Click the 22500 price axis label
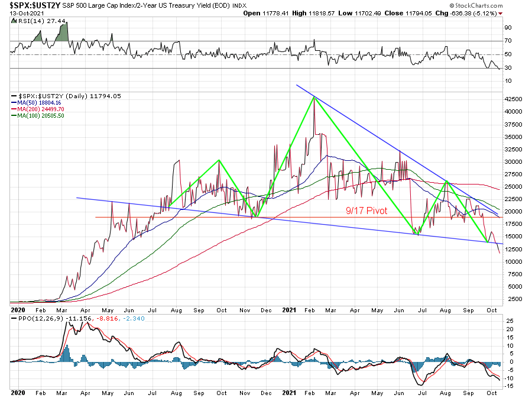The height and width of the screenshot is (398, 532). (x=513, y=199)
